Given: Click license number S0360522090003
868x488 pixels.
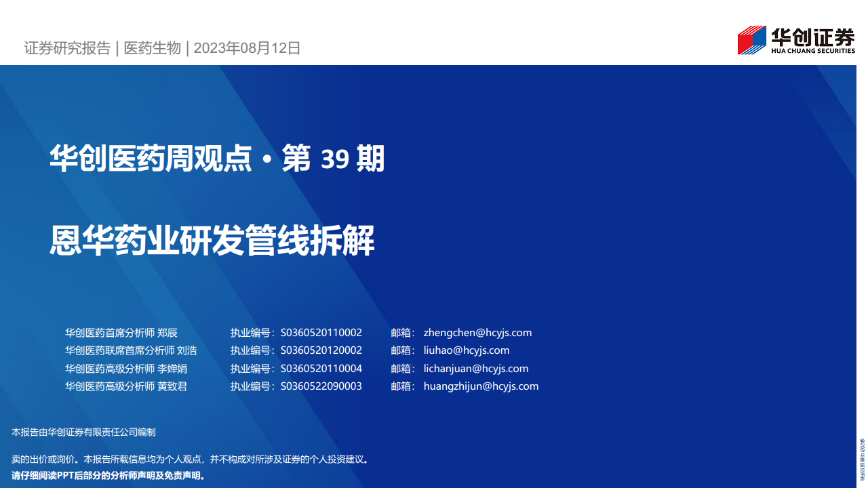Looking at the screenshot, I should click(321, 386).
